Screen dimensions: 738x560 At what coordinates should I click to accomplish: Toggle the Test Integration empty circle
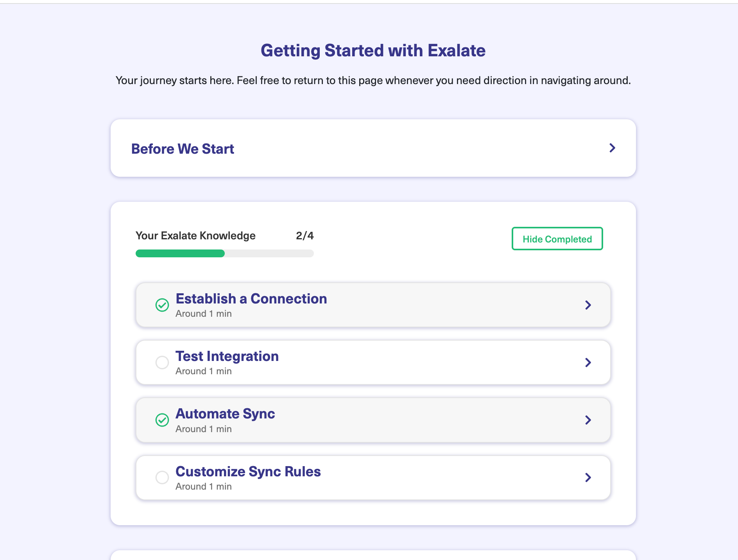pos(162,363)
